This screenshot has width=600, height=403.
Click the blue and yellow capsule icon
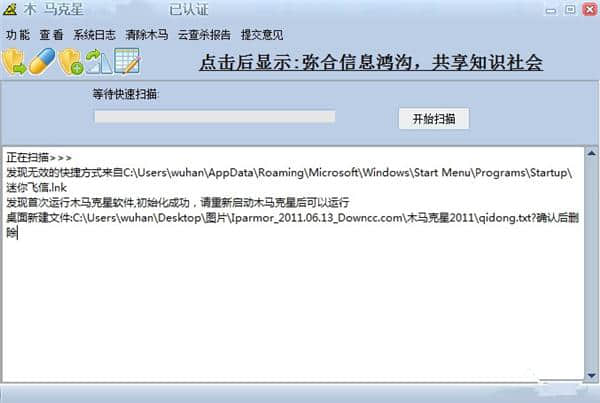[x=42, y=61]
